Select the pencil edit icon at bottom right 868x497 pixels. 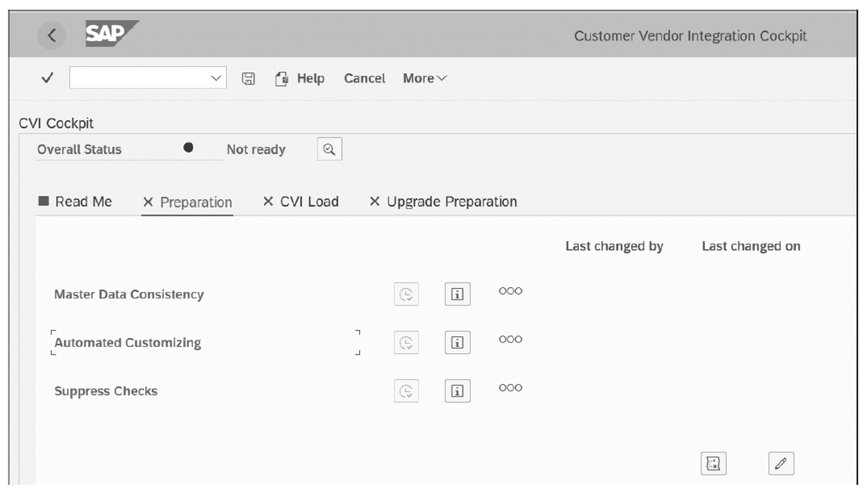[782, 463]
